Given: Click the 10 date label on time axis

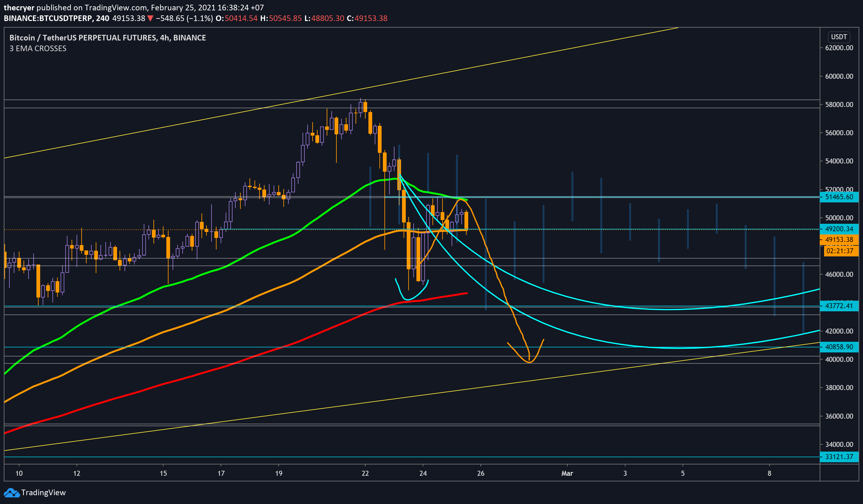Looking at the screenshot, I should 19,473.
